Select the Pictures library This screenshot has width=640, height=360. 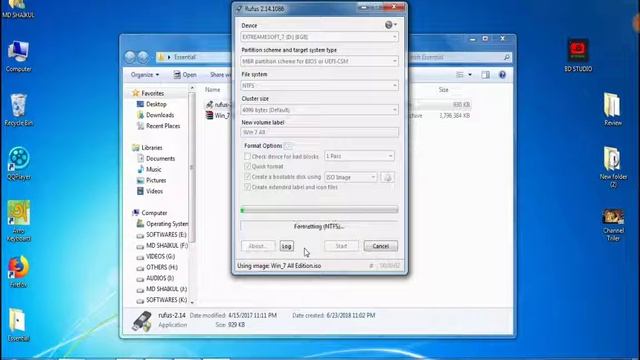pyautogui.click(x=156, y=180)
